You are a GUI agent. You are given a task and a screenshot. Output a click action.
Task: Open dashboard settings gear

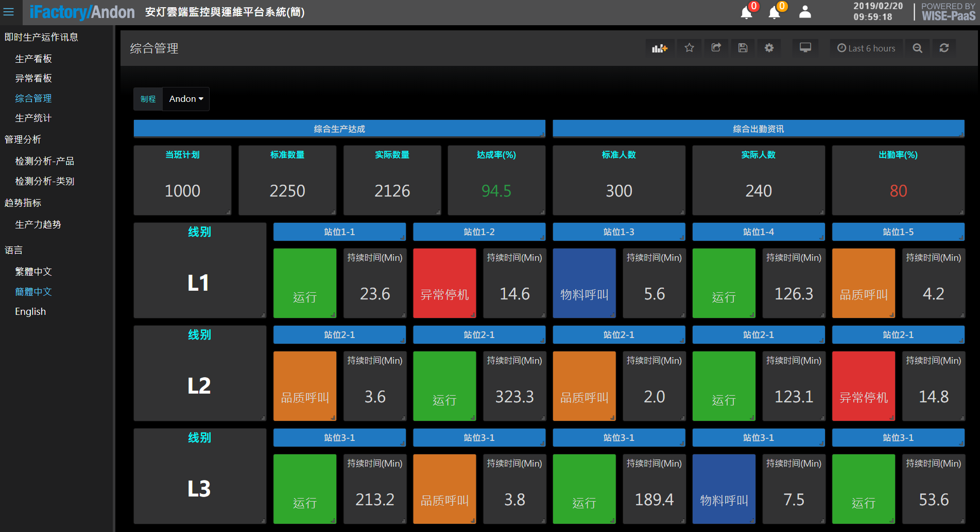click(769, 48)
